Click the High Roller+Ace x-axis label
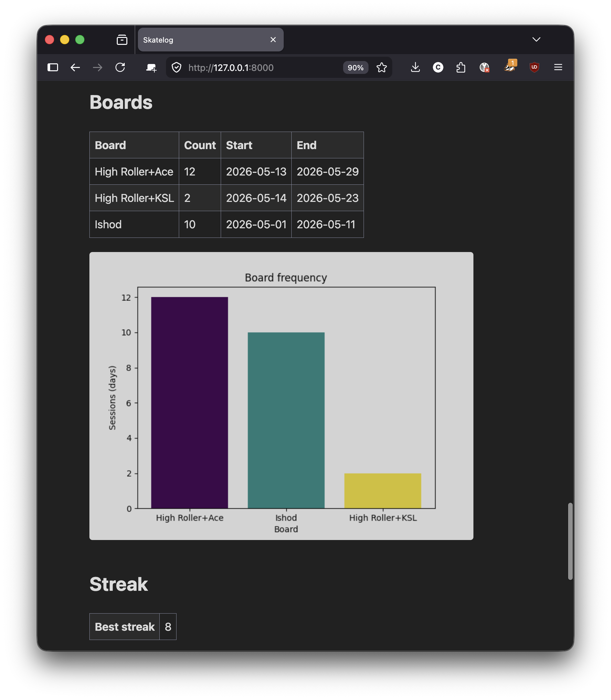This screenshot has height=700, width=611. [190, 518]
